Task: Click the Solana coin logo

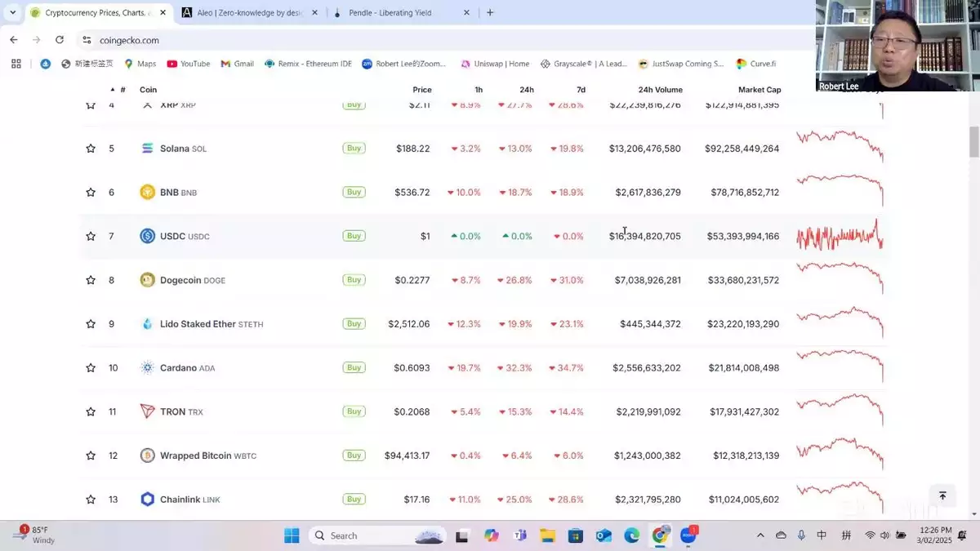Action: [x=148, y=149]
